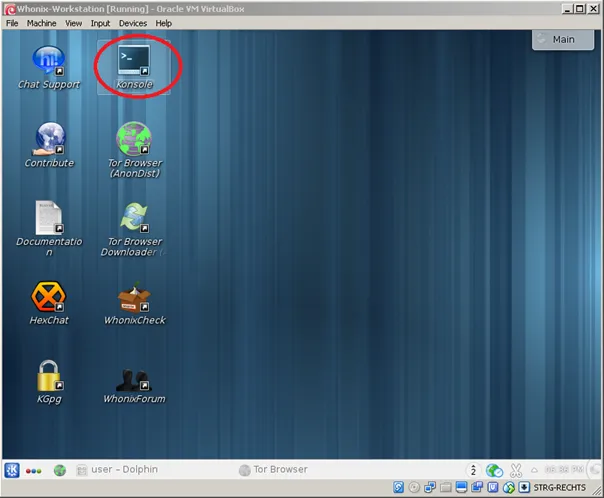Image resolution: width=604 pixels, height=498 pixels.
Task: Click the VirtualBox shared folders status icon
Action: coord(446,488)
